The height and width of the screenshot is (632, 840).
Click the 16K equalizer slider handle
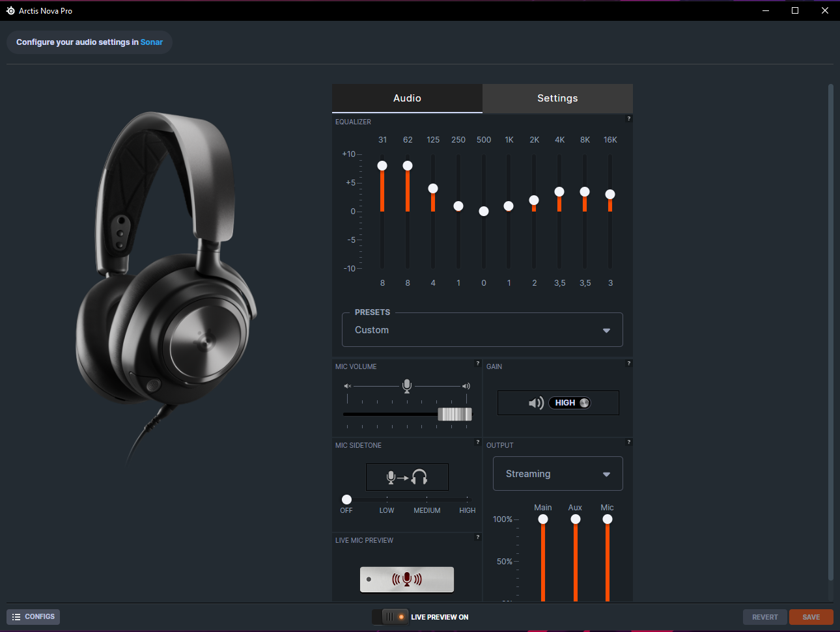click(x=610, y=194)
